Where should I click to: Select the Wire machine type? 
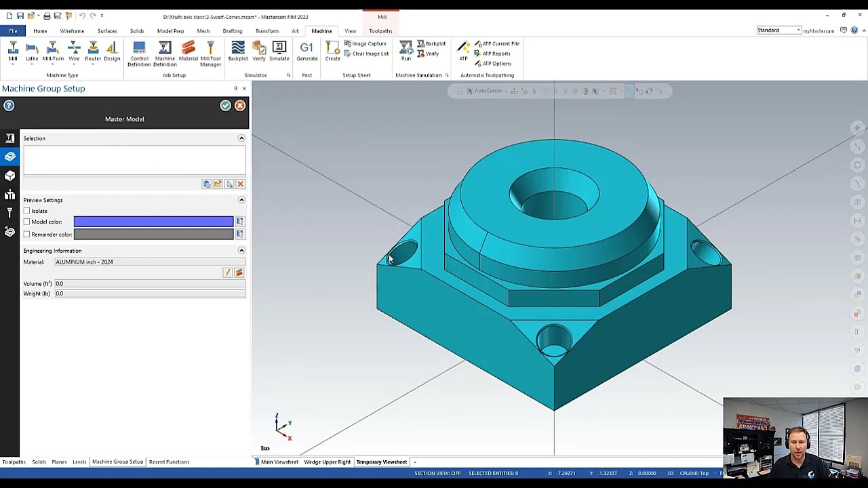click(x=74, y=52)
